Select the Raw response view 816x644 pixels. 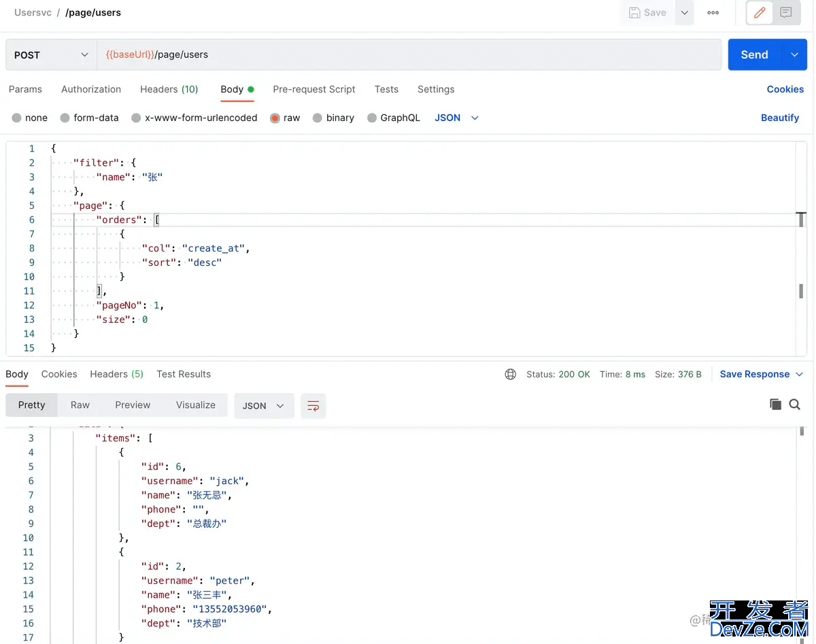[80, 405]
